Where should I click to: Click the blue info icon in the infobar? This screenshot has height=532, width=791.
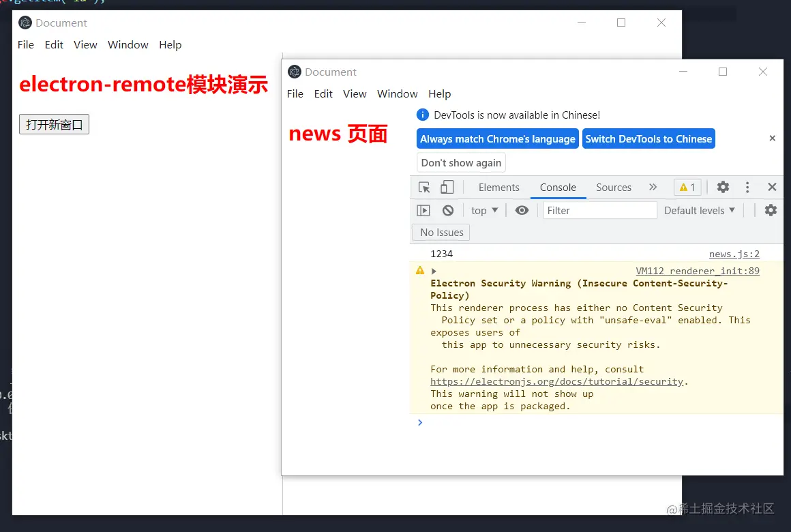pyautogui.click(x=422, y=115)
